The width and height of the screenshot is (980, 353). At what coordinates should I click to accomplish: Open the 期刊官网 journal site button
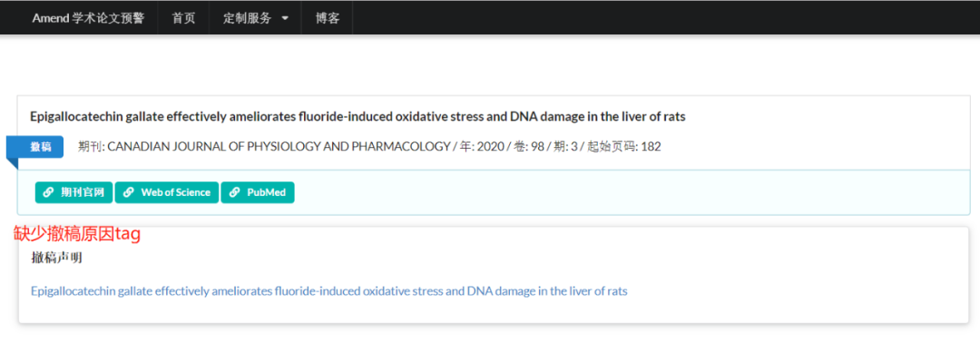point(73,192)
